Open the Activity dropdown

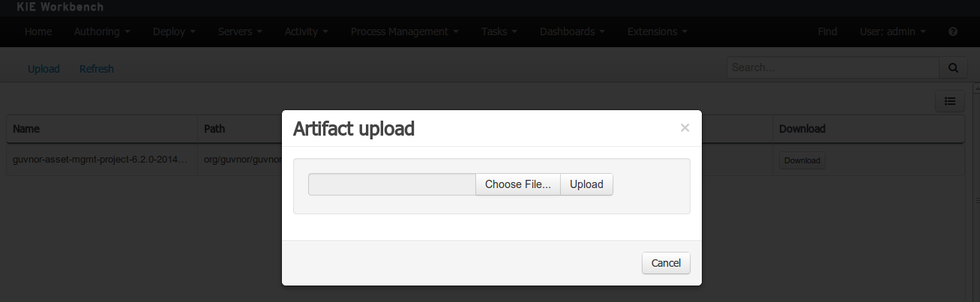point(307,31)
